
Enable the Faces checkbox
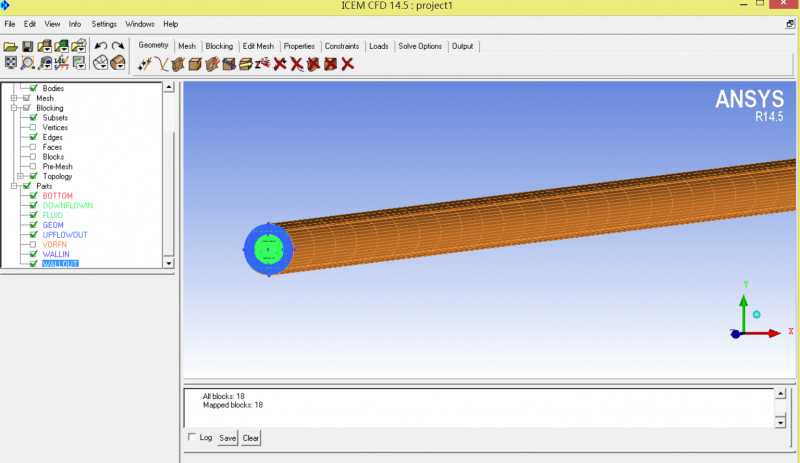coord(33,147)
